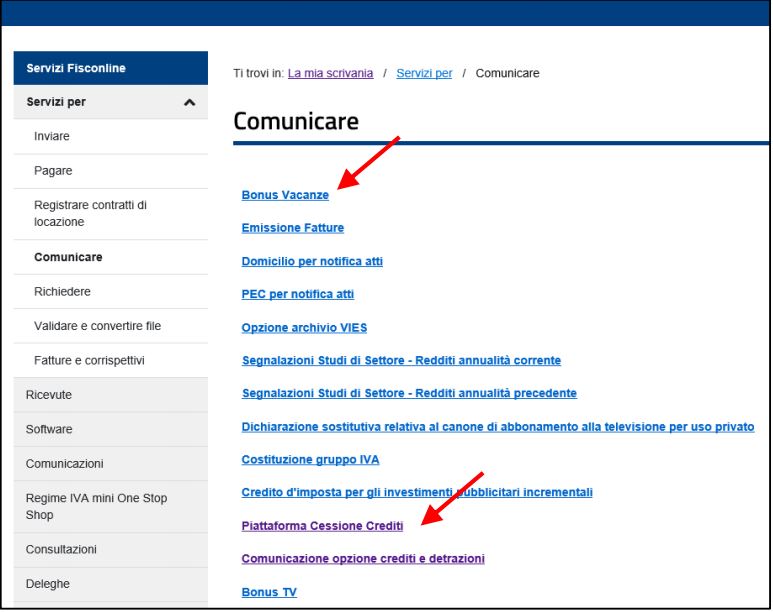The width and height of the screenshot is (773, 612).
Task: Open Costituzione gruppo IVA link
Action: pyautogui.click(x=311, y=460)
